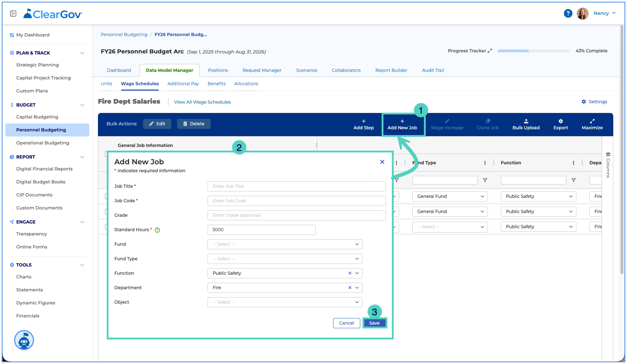Screen dimensions: 627x364
Task: Click Bulk Actions Edit button
Action: tap(157, 124)
